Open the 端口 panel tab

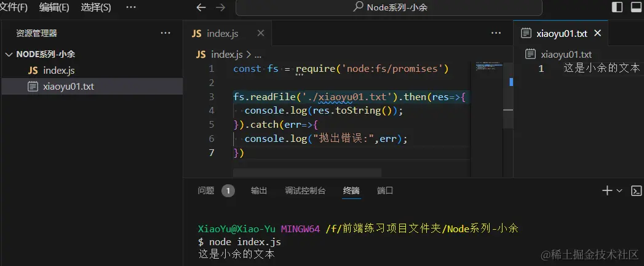pyautogui.click(x=385, y=190)
